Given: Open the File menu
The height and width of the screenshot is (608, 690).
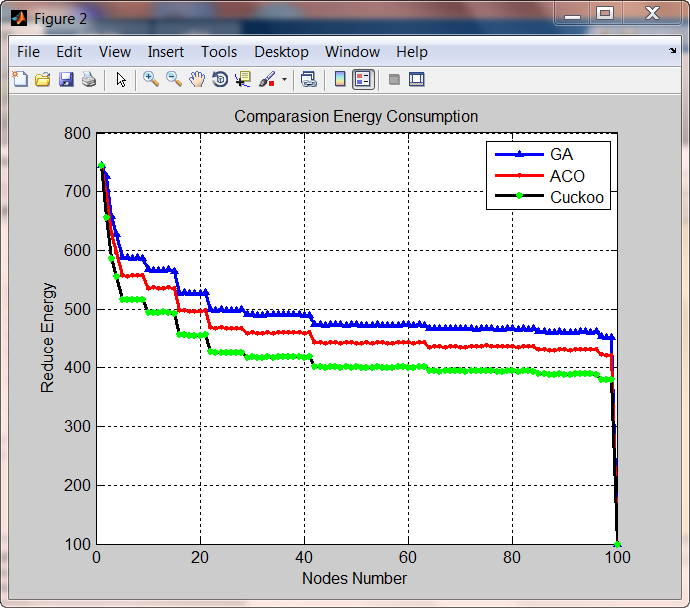Looking at the screenshot, I should point(29,52).
